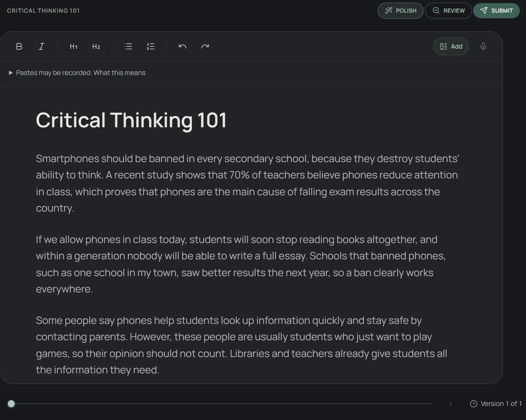Open version history 'Version 1 of 1'
The height and width of the screenshot is (420, 526).
[x=496, y=404]
